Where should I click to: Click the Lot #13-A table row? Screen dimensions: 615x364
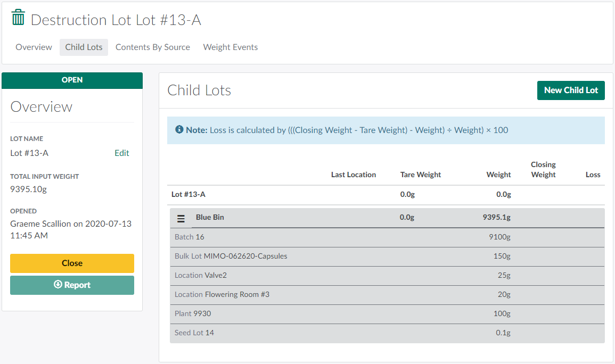click(x=188, y=194)
